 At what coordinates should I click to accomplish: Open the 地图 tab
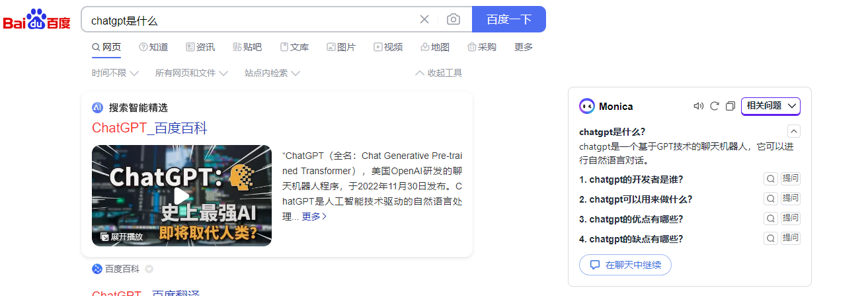point(435,47)
